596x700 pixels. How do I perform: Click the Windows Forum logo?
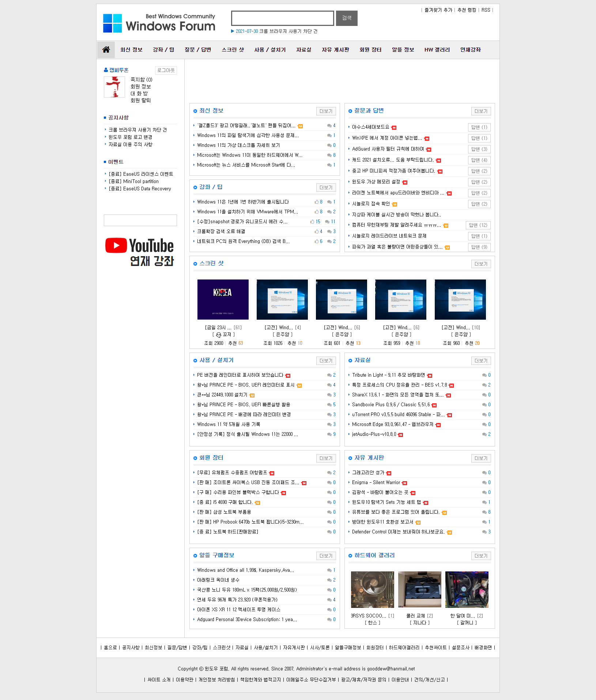pyautogui.click(x=159, y=23)
